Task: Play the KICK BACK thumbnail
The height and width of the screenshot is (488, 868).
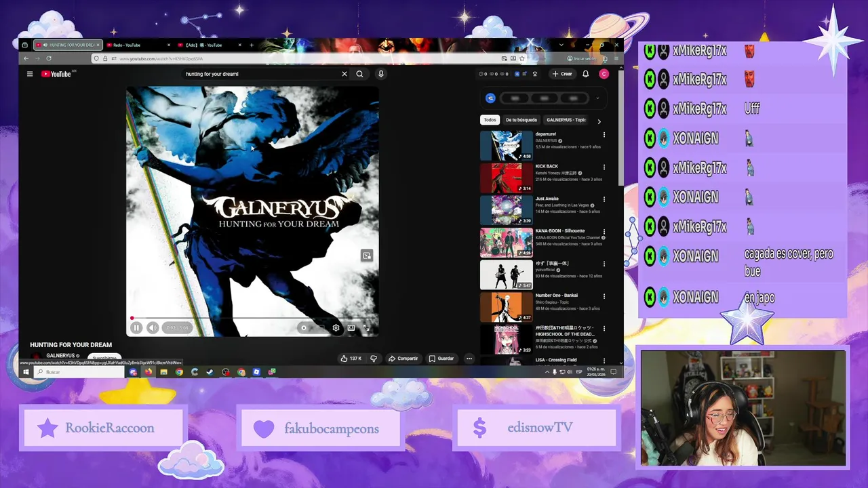Action: click(507, 178)
